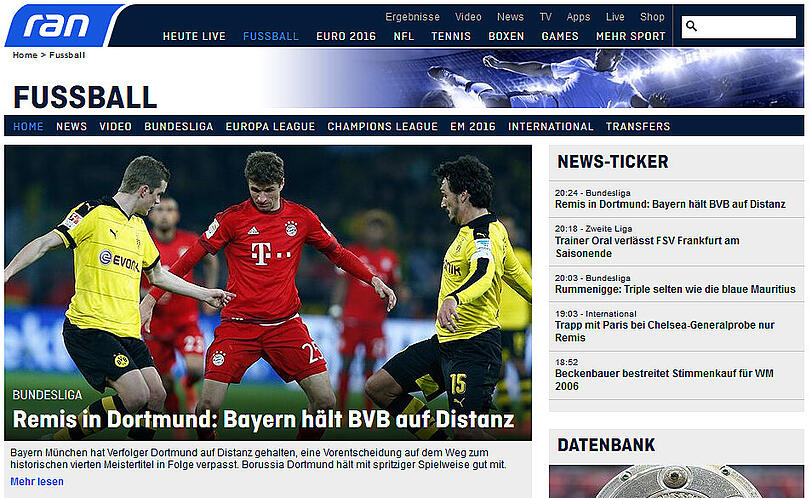
Task: Open ticker item 'Remis in Dortmund: Bayern hält BVB'
Action: (x=670, y=204)
